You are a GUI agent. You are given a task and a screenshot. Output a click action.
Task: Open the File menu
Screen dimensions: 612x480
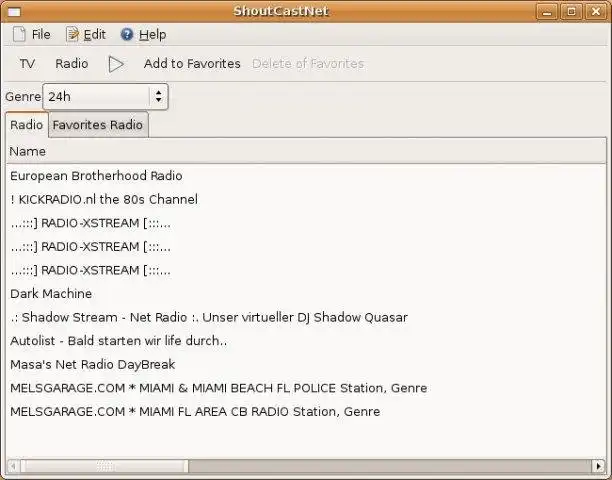point(32,34)
